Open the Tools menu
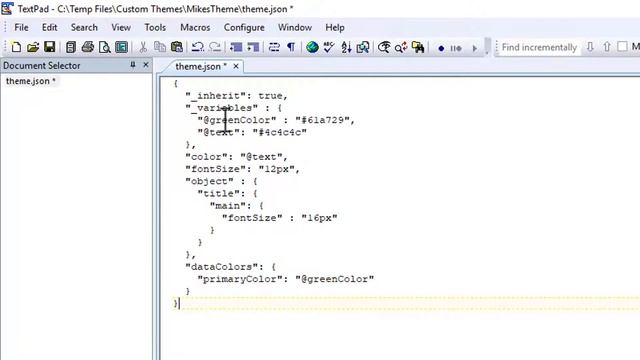This screenshot has height=360, width=640. pos(155,27)
